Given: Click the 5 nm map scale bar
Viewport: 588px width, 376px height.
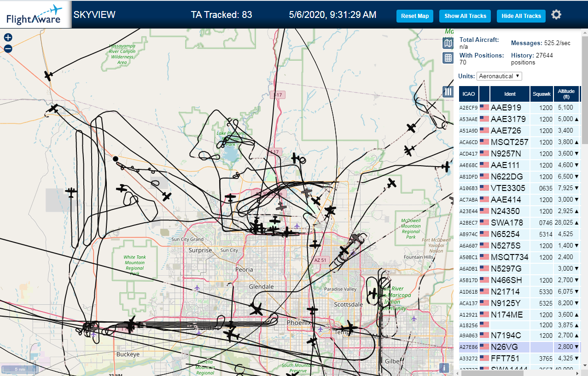Looking at the screenshot, I should point(20,369).
